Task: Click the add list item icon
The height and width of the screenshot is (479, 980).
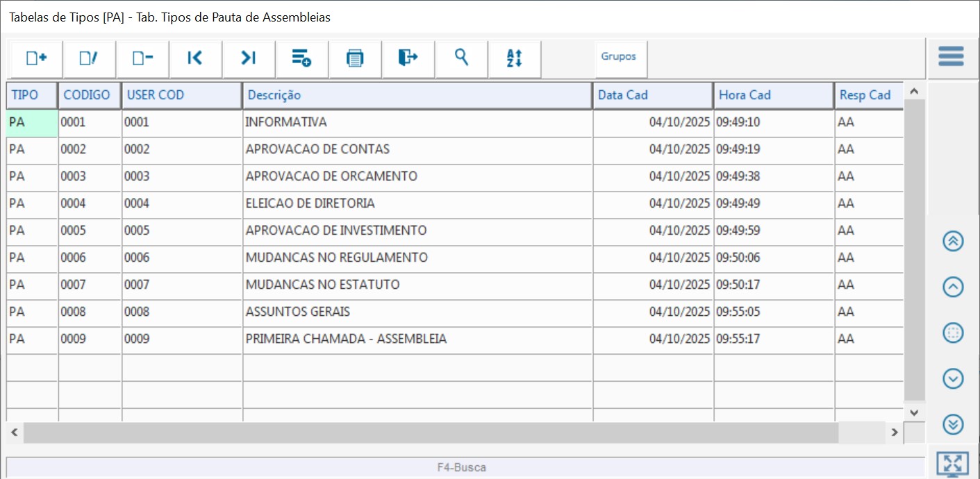Action: (301, 58)
